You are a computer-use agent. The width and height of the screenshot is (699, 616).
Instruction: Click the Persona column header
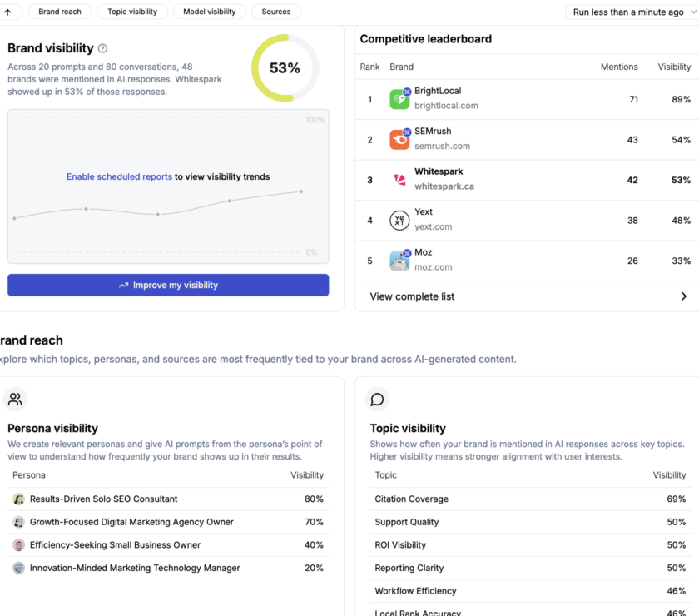click(29, 475)
